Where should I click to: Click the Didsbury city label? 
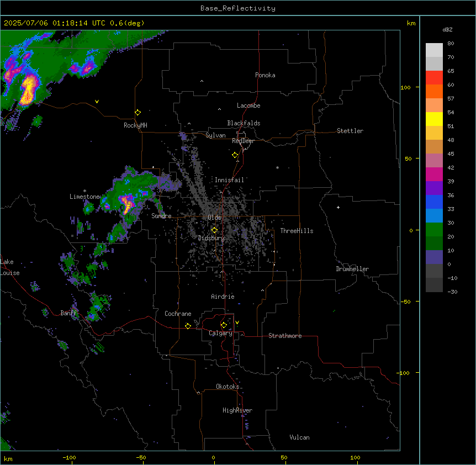211,238
